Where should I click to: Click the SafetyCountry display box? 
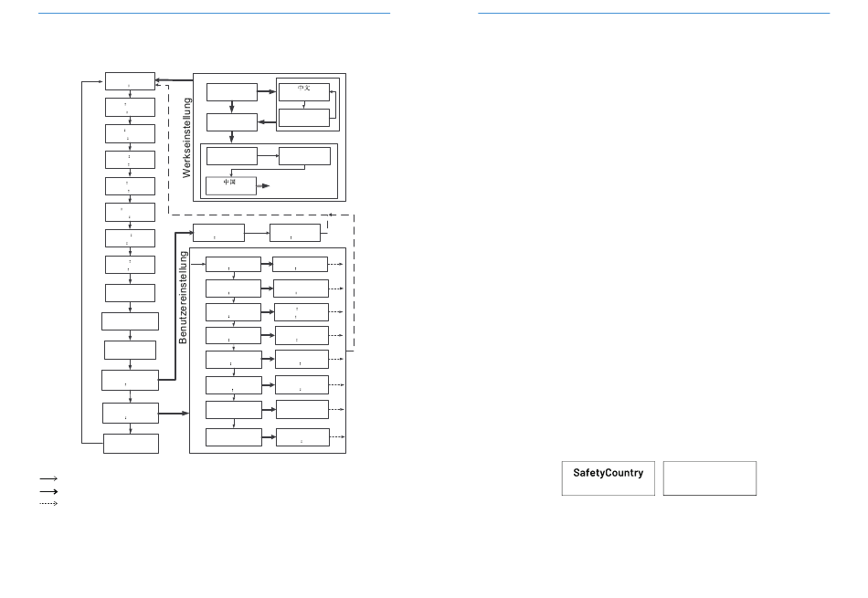tap(608, 477)
